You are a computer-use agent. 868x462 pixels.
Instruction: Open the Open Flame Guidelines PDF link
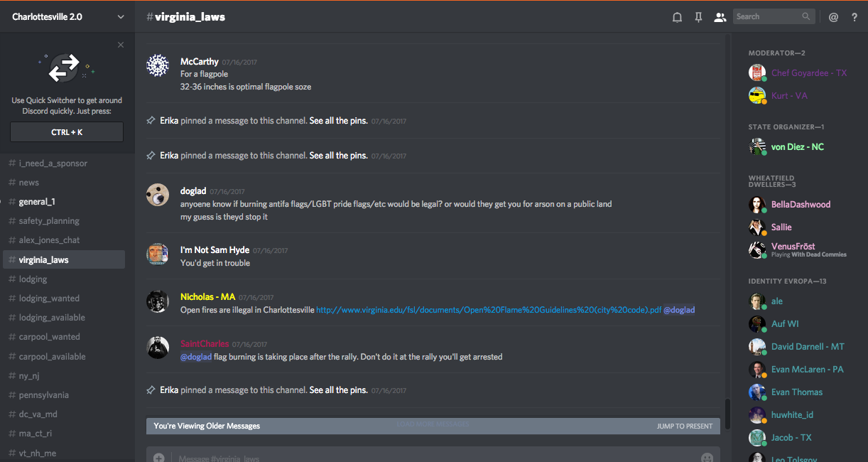tap(488, 310)
